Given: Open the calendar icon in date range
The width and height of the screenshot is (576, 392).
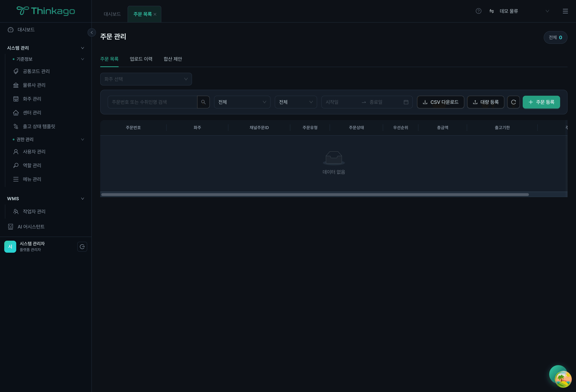Looking at the screenshot, I should (406, 102).
